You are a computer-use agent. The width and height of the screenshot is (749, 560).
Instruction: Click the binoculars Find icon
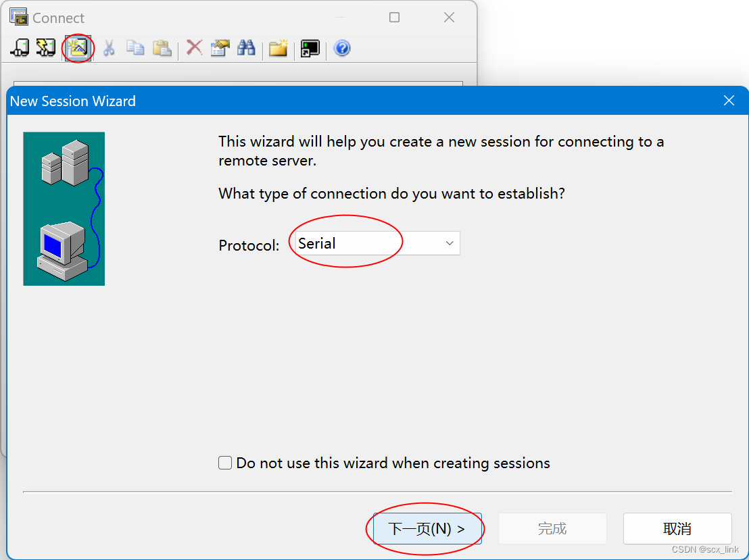(x=246, y=48)
